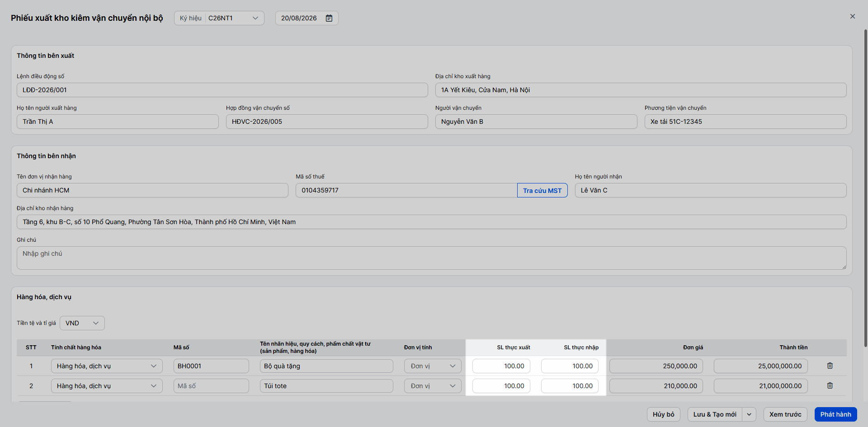Click Đơn giá 250,000.00 field
The image size is (868, 427).
pyautogui.click(x=656, y=366)
